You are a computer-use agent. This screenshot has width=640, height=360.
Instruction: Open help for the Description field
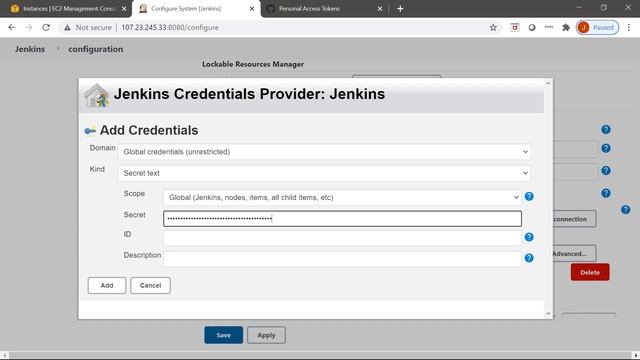click(529, 258)
